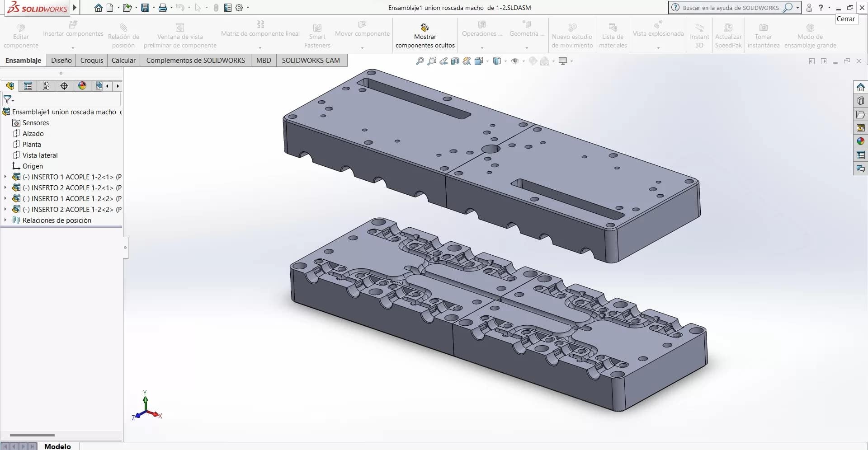Open the Design Library icon in task pane
Viewport: 868px width, 450px height.
(x=860, y=101)
